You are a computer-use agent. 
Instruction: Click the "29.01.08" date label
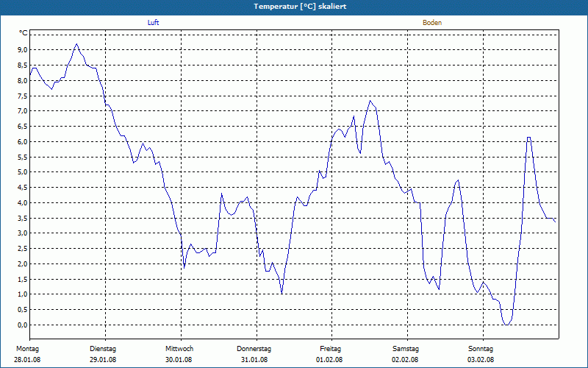coord(103,360)
